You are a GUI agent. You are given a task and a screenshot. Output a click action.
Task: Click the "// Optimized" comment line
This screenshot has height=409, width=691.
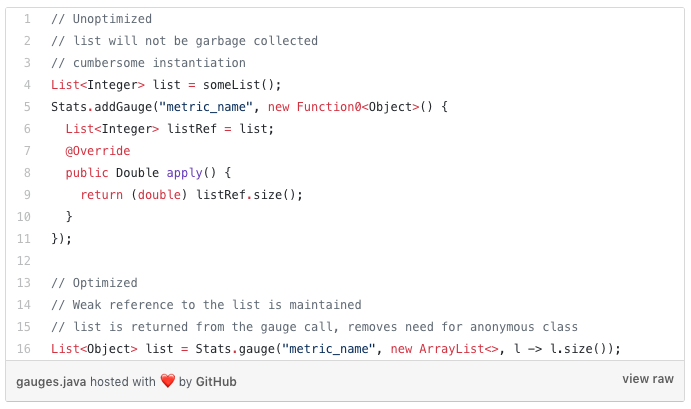(x=94, y=283)
